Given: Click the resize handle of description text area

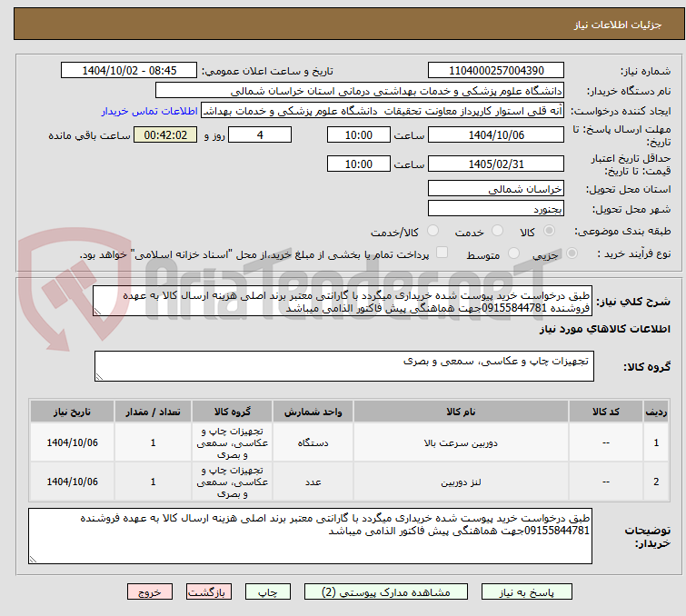Looking at the screenshot, I should pyautogui.click(x=97, y=312).
